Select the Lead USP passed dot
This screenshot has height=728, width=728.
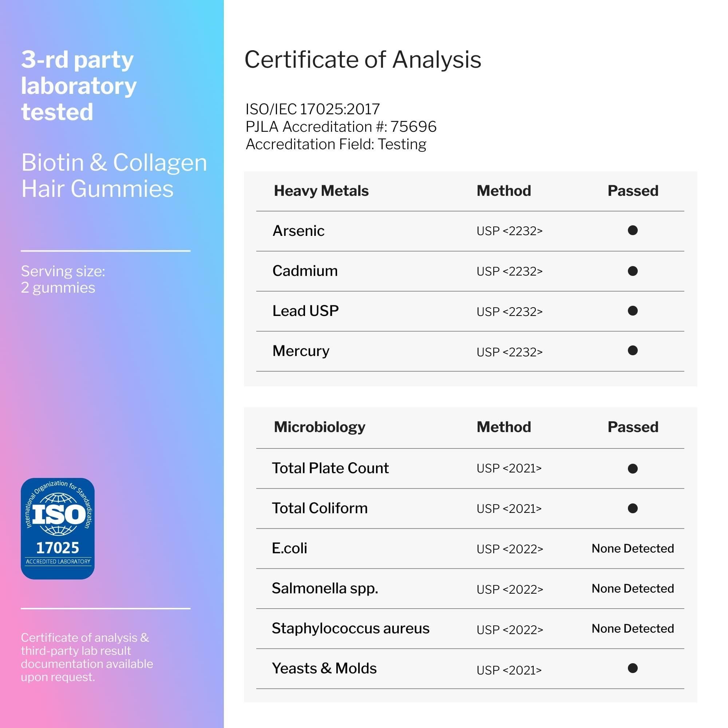pyautogui.click(x=633, y=311)
